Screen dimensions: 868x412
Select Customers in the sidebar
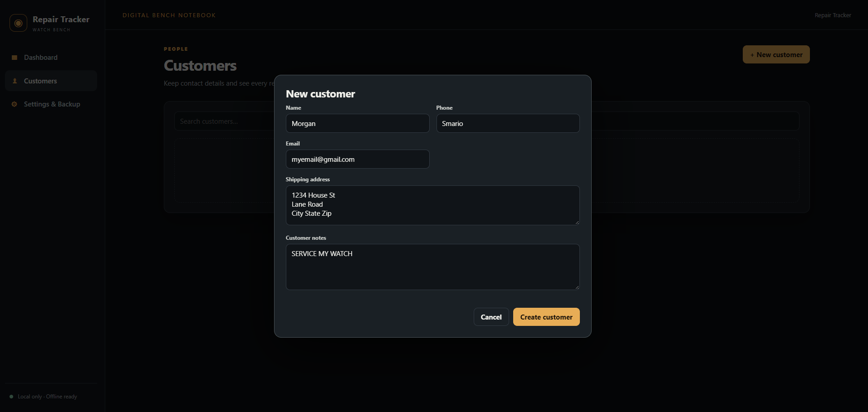(51, 81)
